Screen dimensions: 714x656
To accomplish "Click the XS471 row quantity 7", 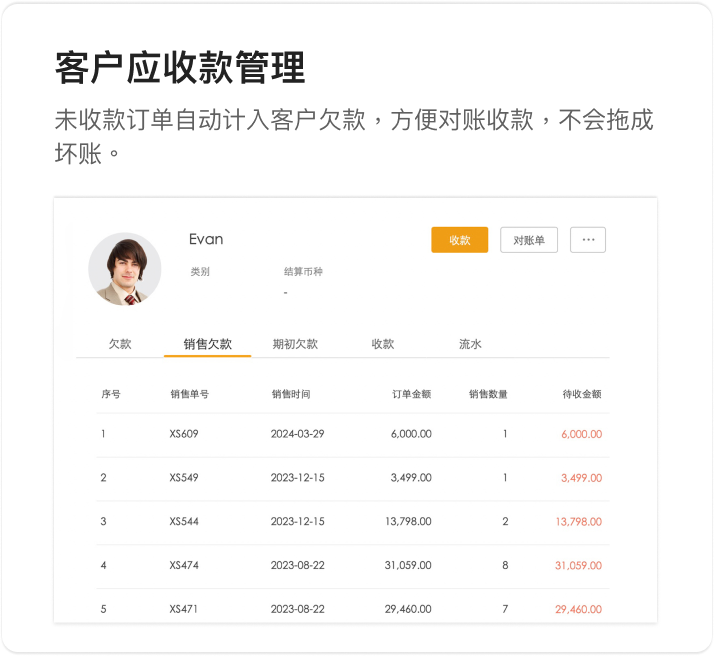I will 505,609.
